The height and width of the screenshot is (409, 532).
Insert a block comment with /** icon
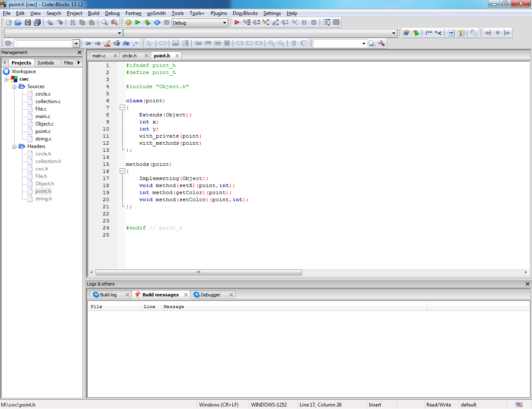[429, 33]
